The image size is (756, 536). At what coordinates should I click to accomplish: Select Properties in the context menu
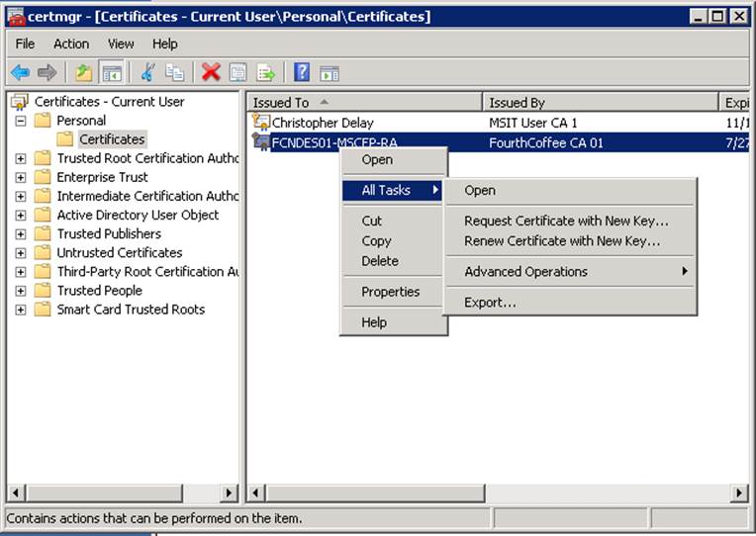click(x=390, y=292)
